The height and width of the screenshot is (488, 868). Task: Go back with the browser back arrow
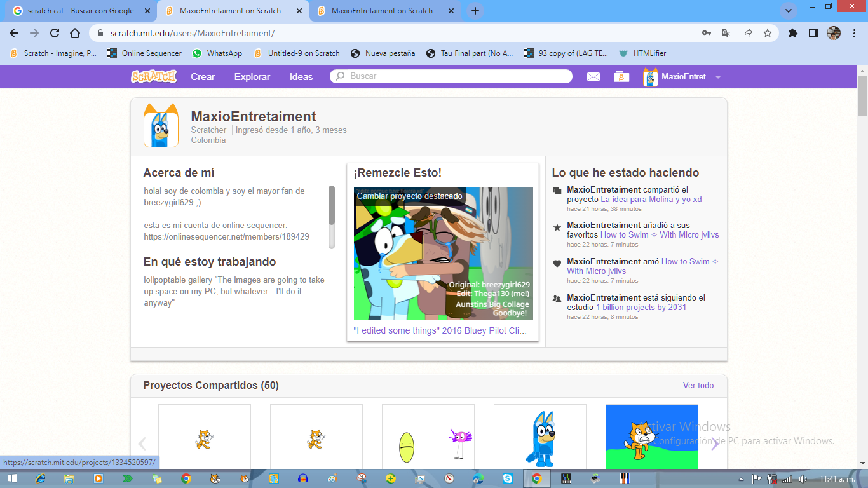14,33
